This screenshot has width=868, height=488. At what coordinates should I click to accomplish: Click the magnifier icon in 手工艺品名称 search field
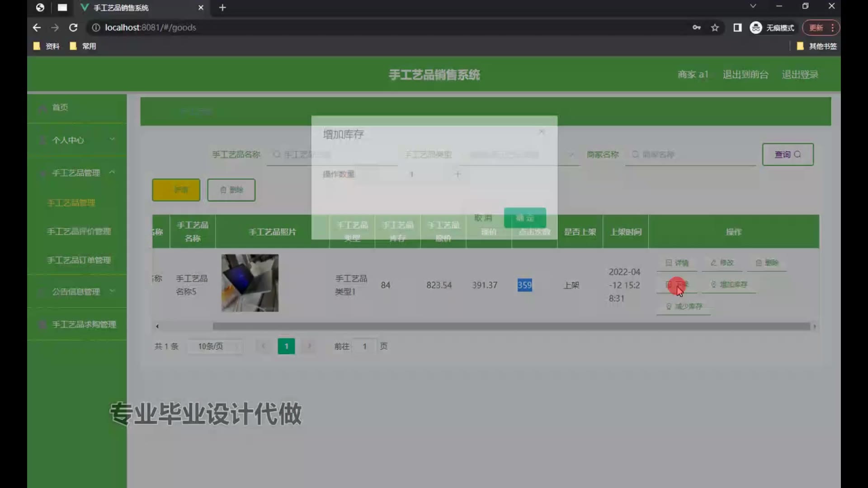[x=277, y=155]
